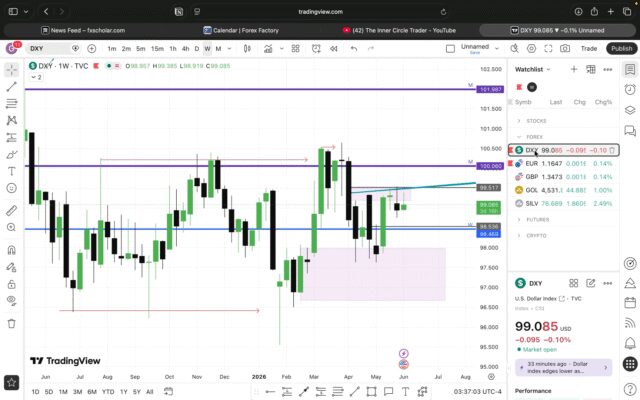
Task: Open the quick search tool
Action: coord(514,49)
